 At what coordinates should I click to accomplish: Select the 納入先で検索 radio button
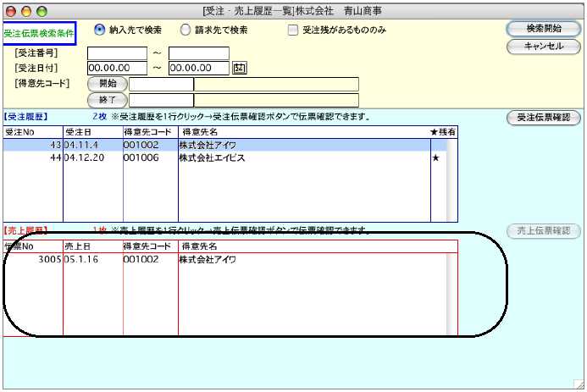point(100,30)
